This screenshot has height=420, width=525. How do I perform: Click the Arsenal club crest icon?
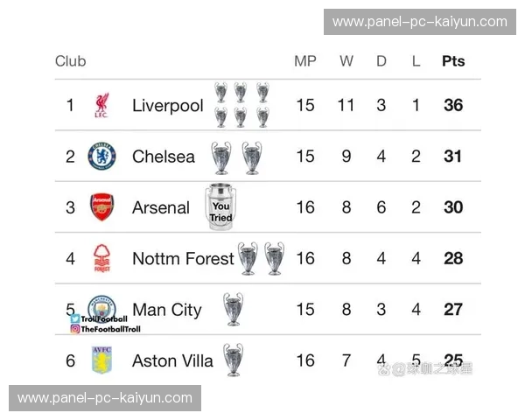coord(101,207)
